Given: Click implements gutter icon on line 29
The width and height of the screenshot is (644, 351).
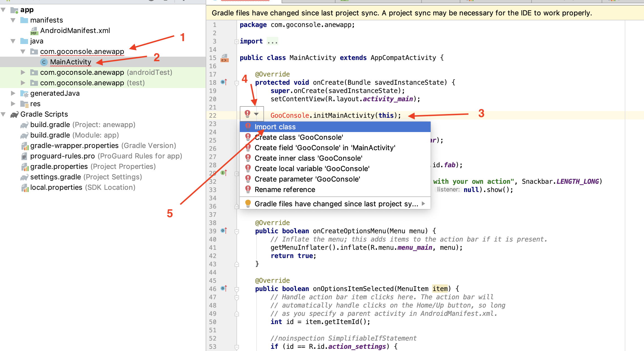Looking at the screenshot, I should (224, 173).
